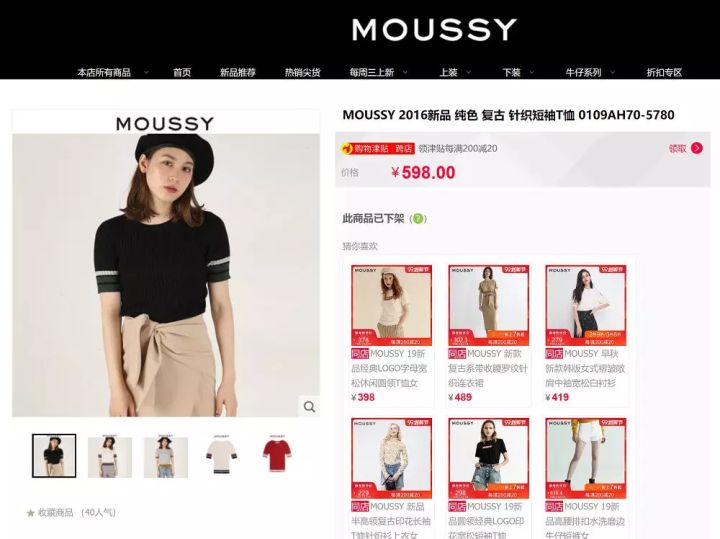This screenshot has height=539, width=720.
Task: Click the 领取 coupon link
Action: [677, 148]
